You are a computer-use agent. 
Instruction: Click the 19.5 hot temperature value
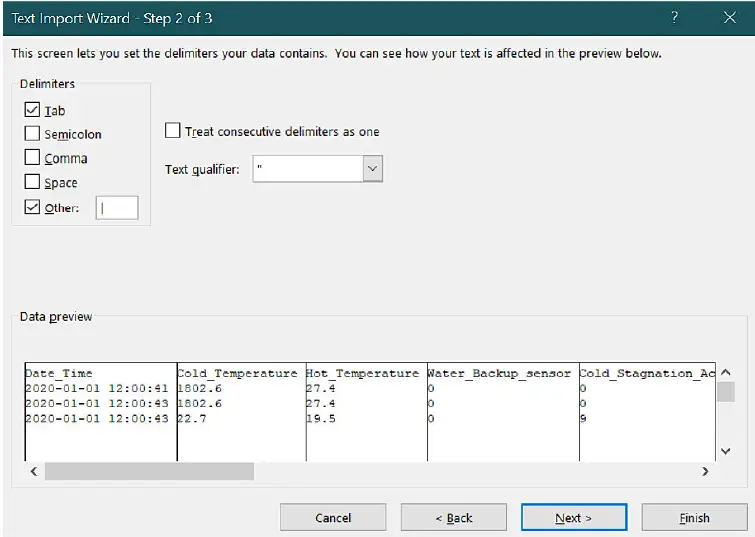(x=321, y=419)
